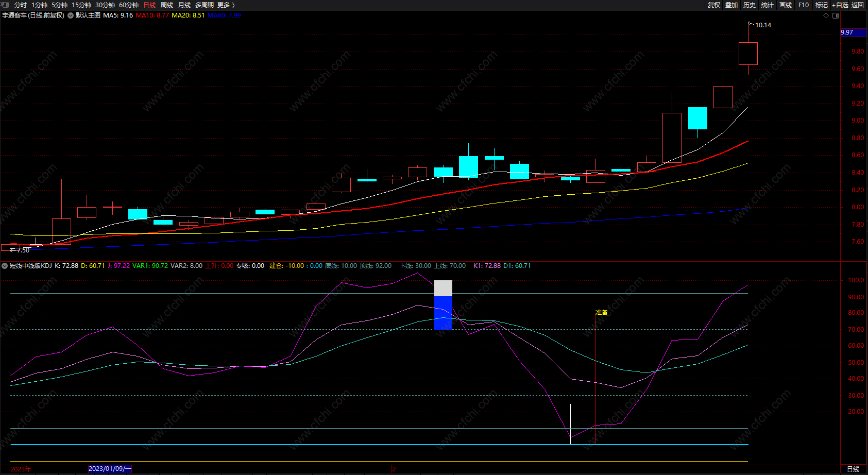This screenshot has width=868, height=475.
Task: Open the 默认主图 indicator dropdown arrow
Action: (71, 15)
